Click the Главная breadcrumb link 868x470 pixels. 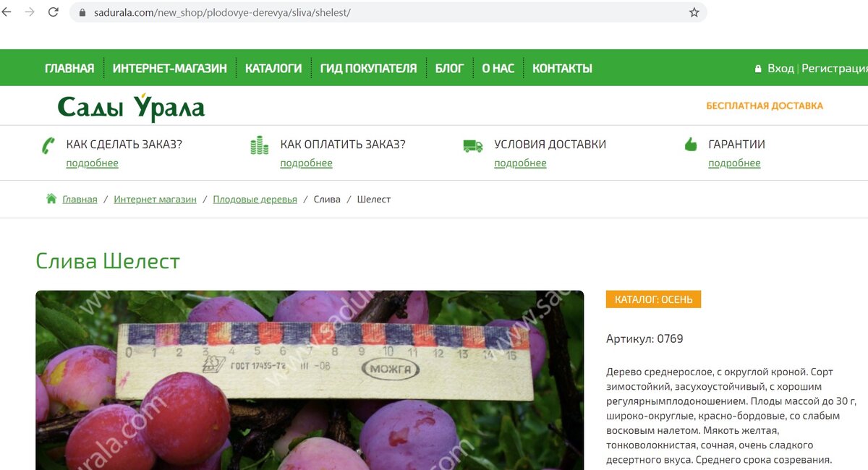[x=80, y=200]
